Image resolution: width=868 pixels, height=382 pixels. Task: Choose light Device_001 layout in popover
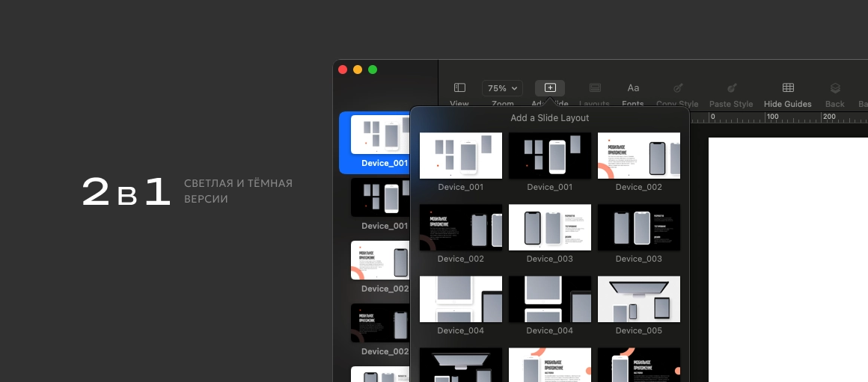[x=461, y=155]
